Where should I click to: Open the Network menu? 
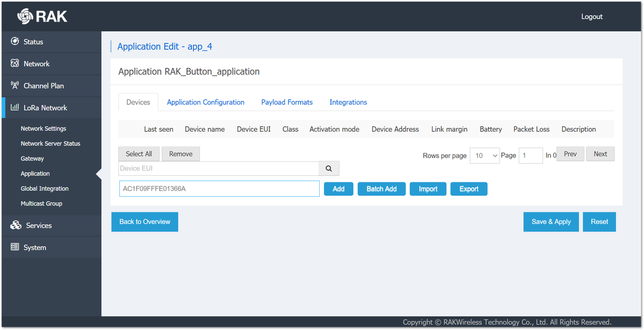point(52,64)
